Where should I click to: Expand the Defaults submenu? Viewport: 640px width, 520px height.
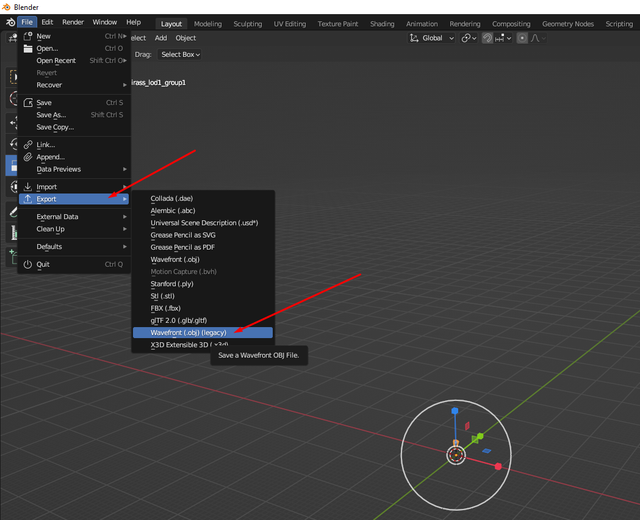74,246
